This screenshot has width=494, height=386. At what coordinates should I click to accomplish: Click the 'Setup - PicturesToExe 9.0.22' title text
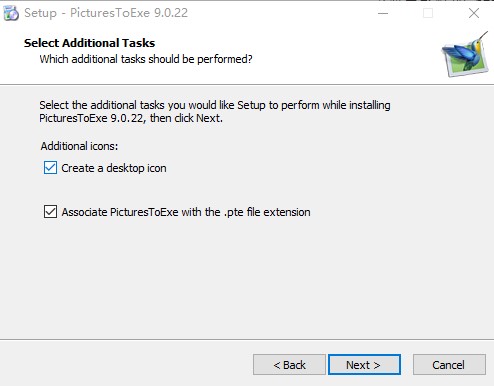[x=106, y=13]
